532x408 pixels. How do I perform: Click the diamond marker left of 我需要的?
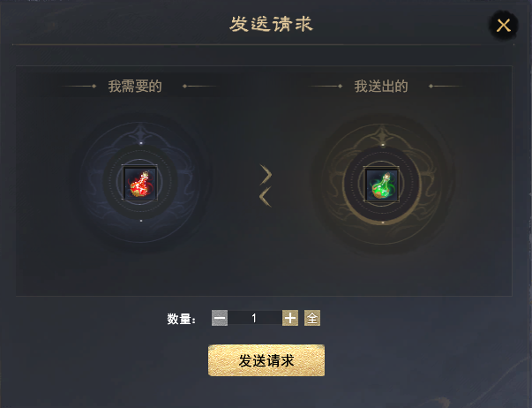(x=94, y=86)
